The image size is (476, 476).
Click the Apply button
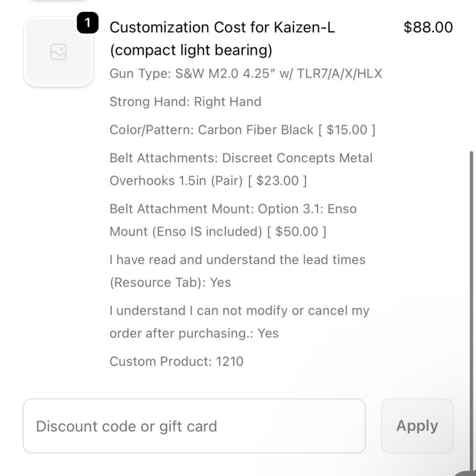pyautogui.click(x=417, y=426)
